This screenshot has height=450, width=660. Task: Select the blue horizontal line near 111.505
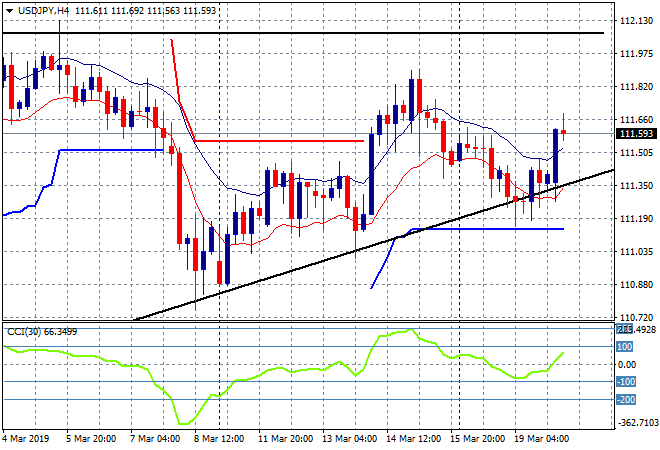tap(112, 150)
